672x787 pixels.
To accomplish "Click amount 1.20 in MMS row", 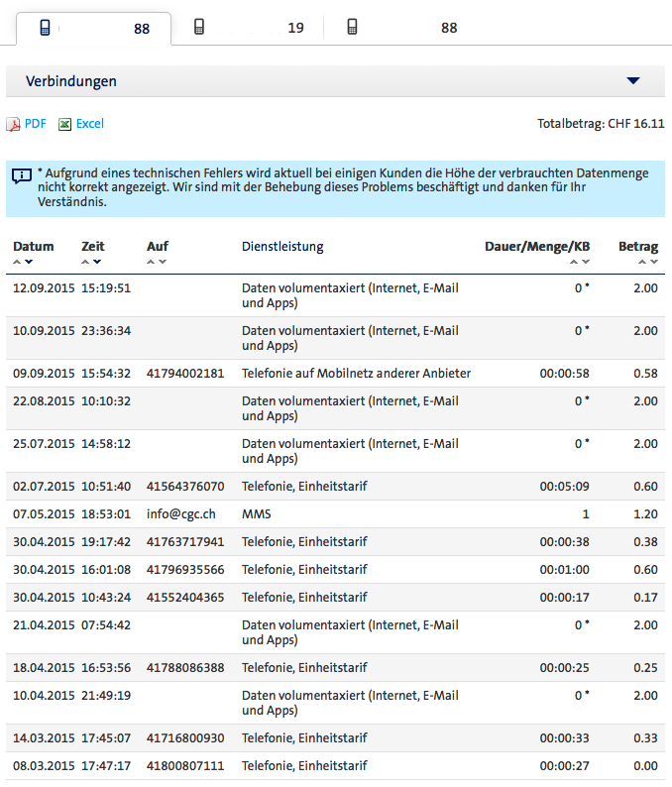I will [x=645, y=514].
